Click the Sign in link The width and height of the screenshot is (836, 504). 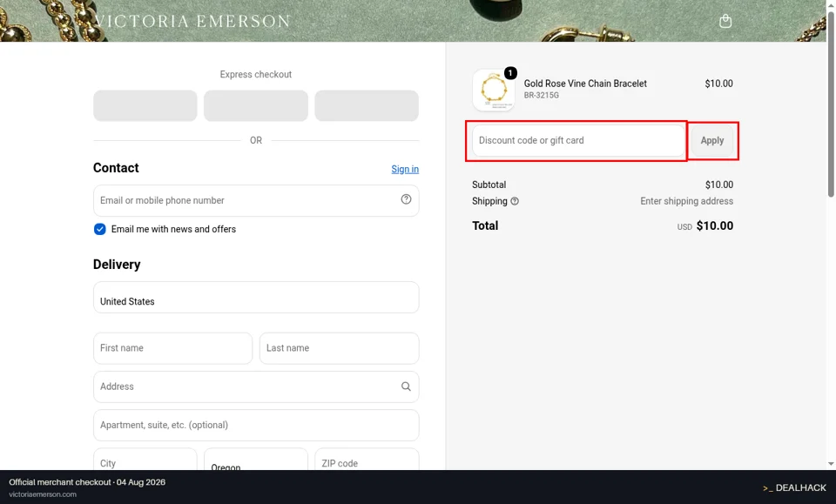click(405, 169)
